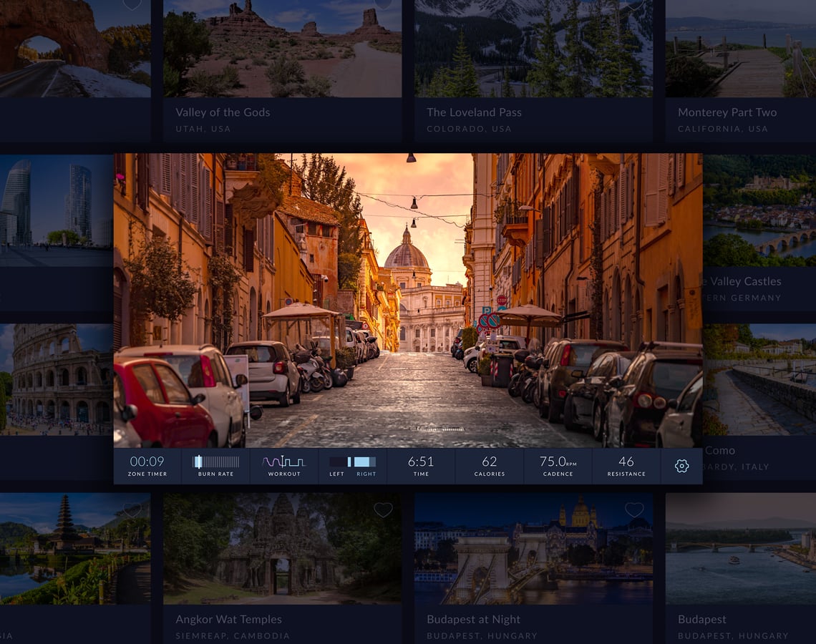Click the COLORADO, USA location label
This screenshot has height=644, width=816.
pyautogui.click(x=469, y=129)
